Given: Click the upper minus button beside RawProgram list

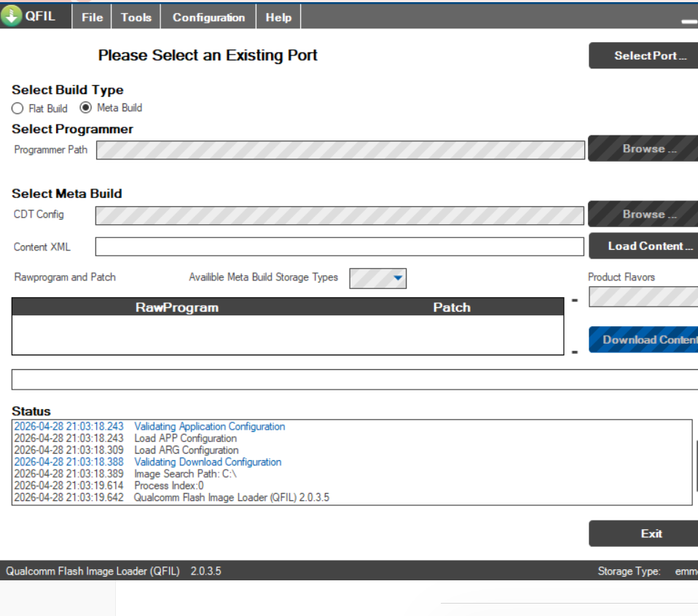Looking at the screenshot, I should [575, 301].
